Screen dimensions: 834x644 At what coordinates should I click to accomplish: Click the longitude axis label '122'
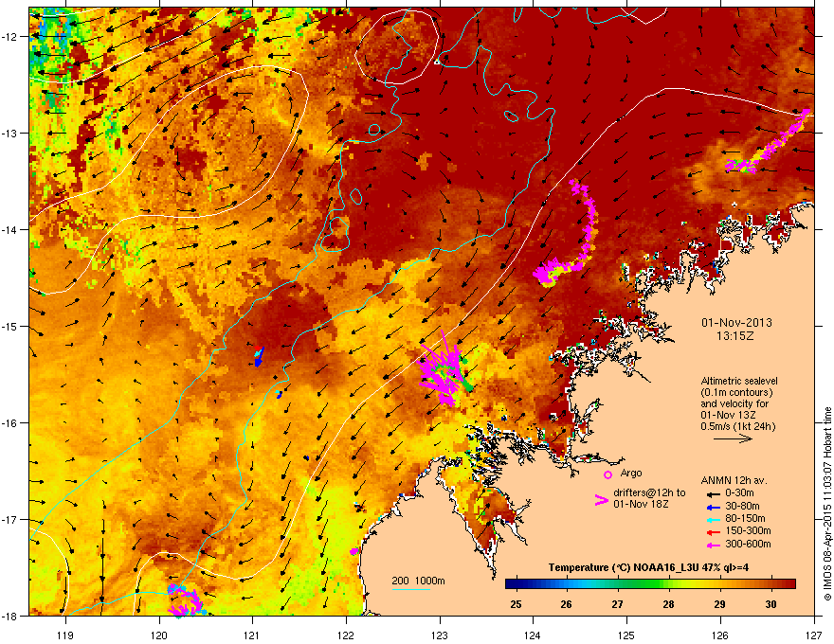point(346,635)
